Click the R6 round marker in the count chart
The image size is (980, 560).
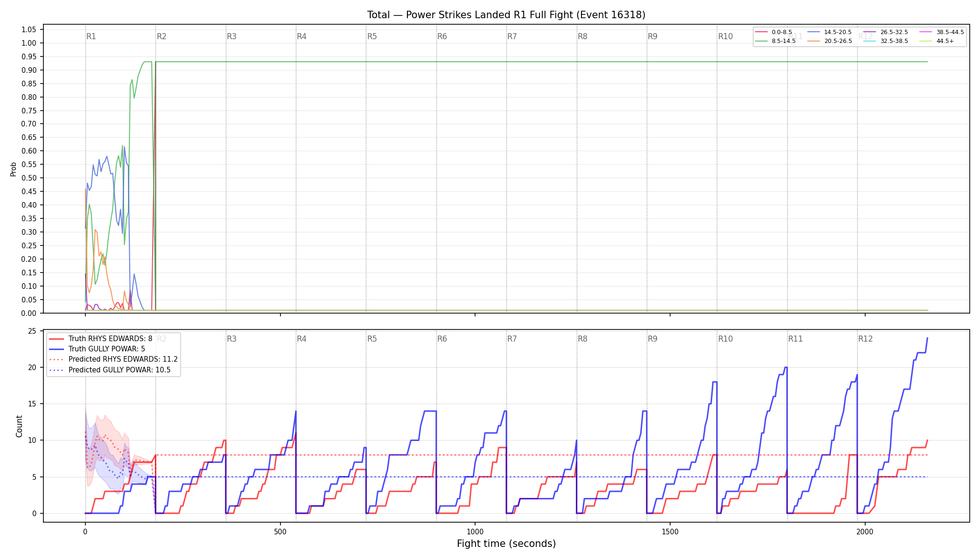442,339
